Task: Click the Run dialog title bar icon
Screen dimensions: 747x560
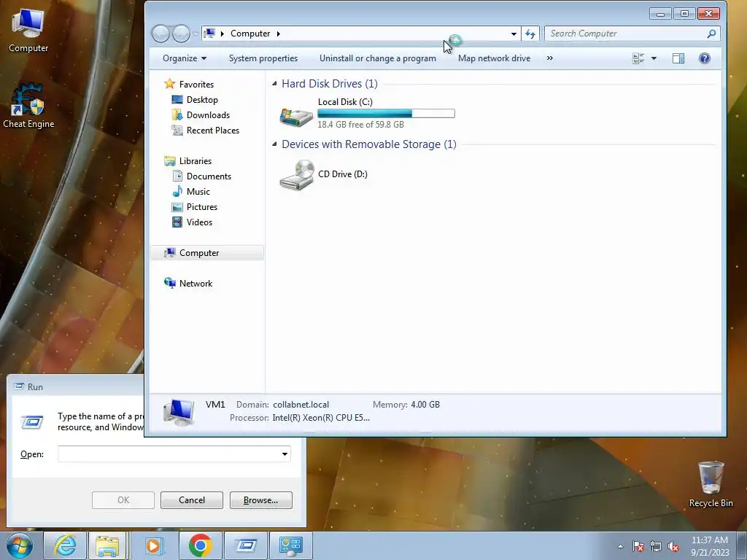Action: click(x=19, y=386)
